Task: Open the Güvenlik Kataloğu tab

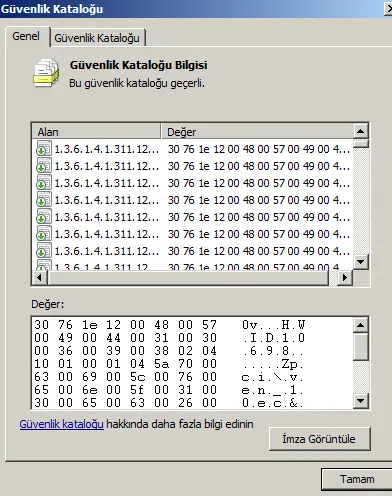Action: pos(97,38)
